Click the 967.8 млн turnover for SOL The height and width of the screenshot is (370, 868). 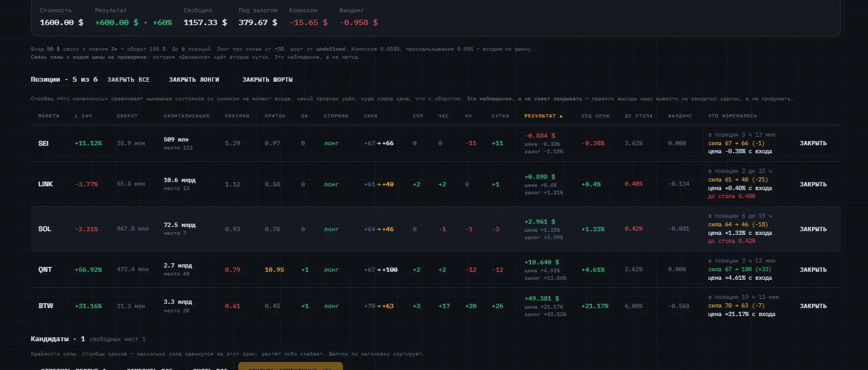(x=132, y=229)
